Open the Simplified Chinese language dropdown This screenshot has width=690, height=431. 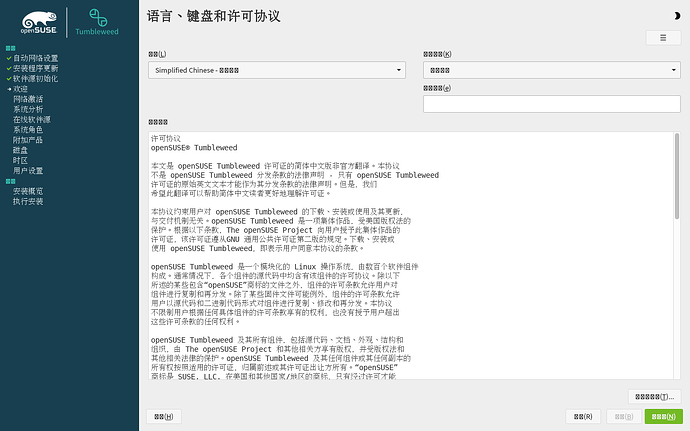[277, 70]
